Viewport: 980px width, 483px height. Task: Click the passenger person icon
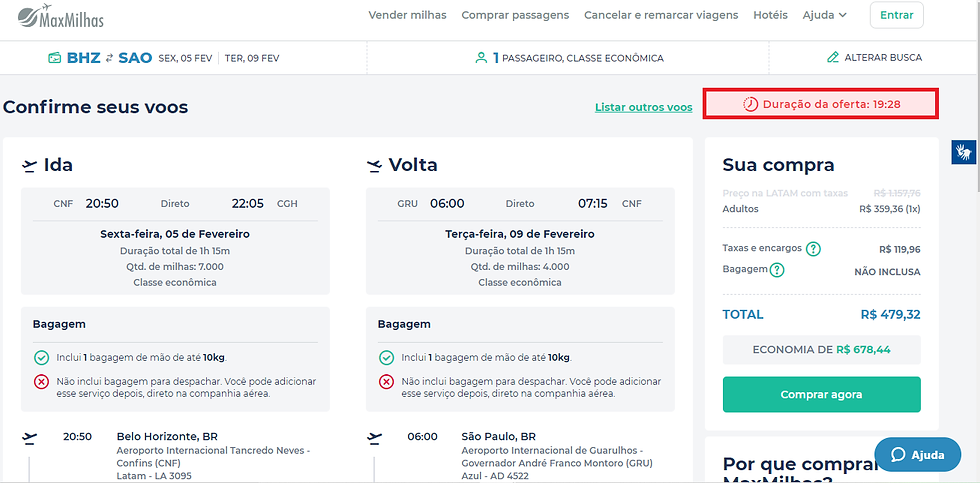[x=481, y=58]
